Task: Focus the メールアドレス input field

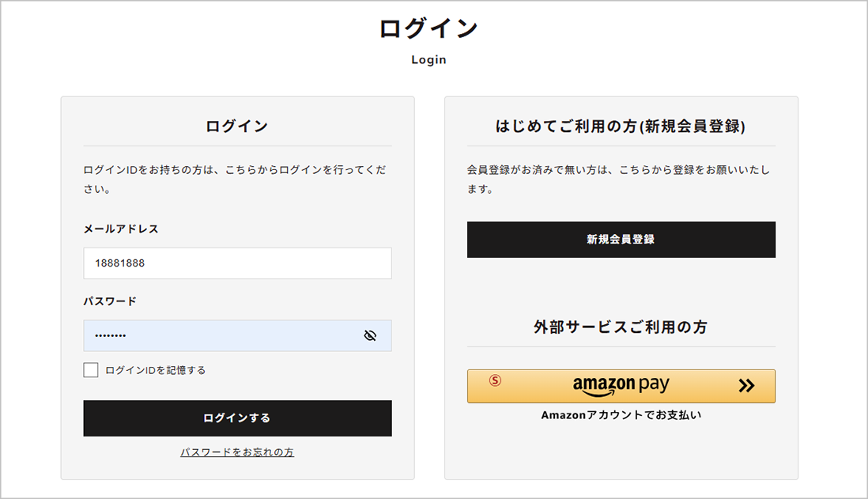Action: (x=237, y=263)
